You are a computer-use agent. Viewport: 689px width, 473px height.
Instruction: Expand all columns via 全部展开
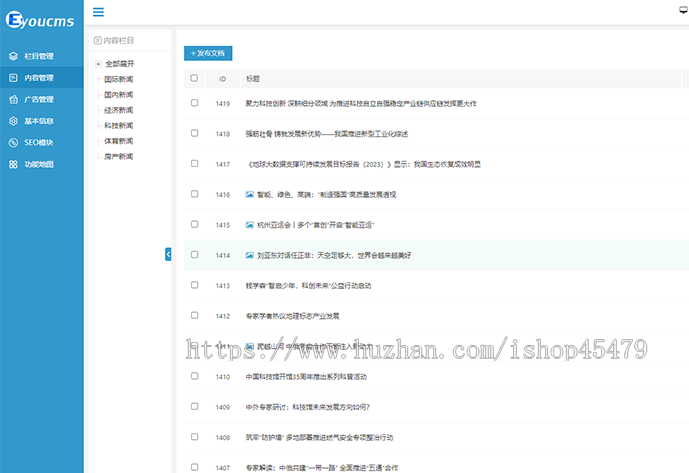point(120,64)
